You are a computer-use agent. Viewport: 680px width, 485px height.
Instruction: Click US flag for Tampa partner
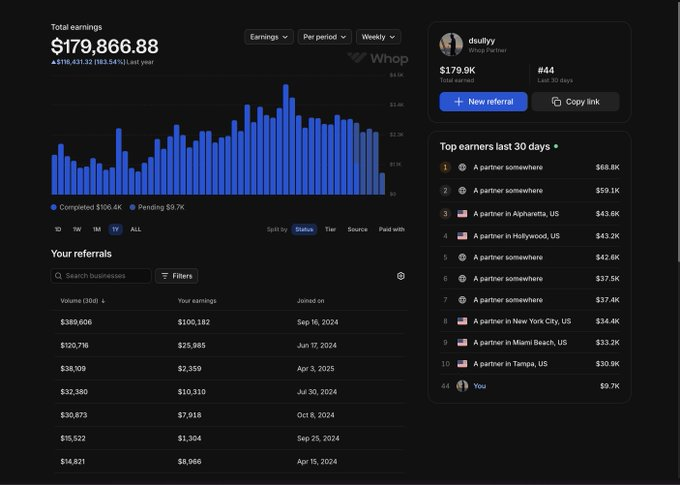coord(462,364)
